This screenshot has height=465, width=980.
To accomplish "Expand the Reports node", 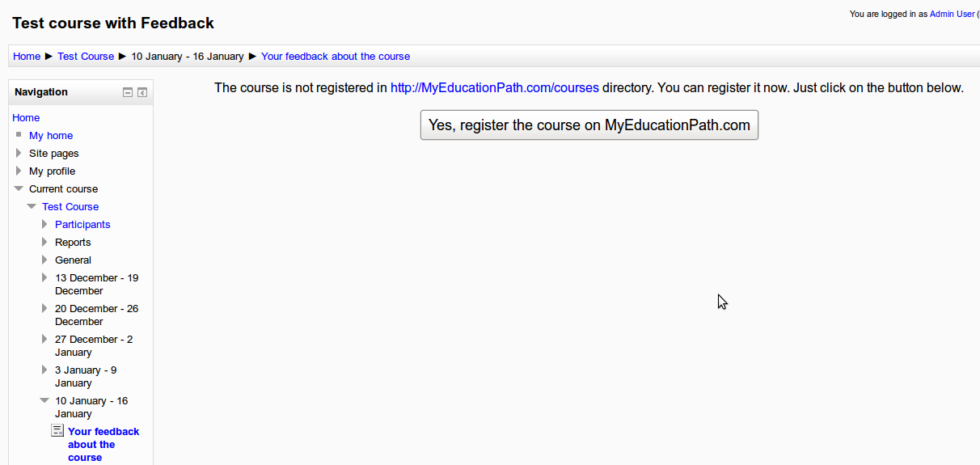I will pos(45,242).
